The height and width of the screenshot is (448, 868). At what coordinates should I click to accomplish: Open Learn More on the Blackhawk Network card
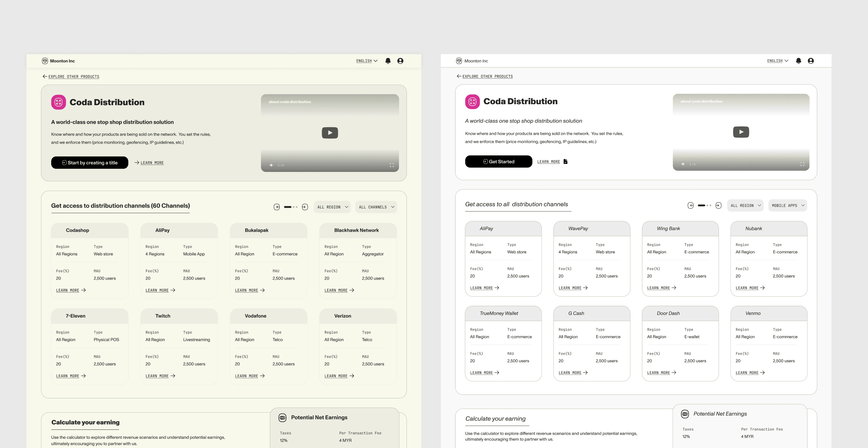tap(339, 290)
